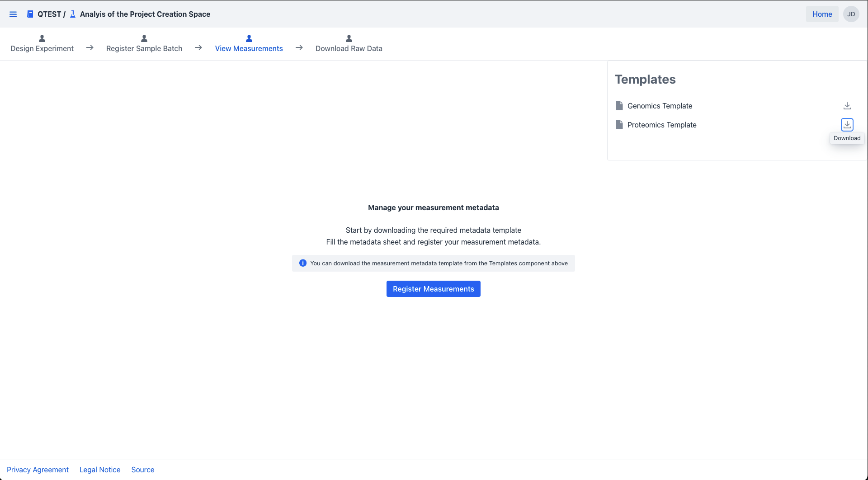Click the QTEST project book icon

tap(30, 14)
